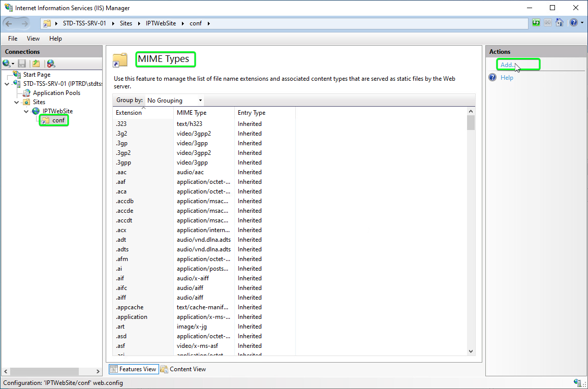Click the MIME list scroll up arrow

[x=471, y=111]
